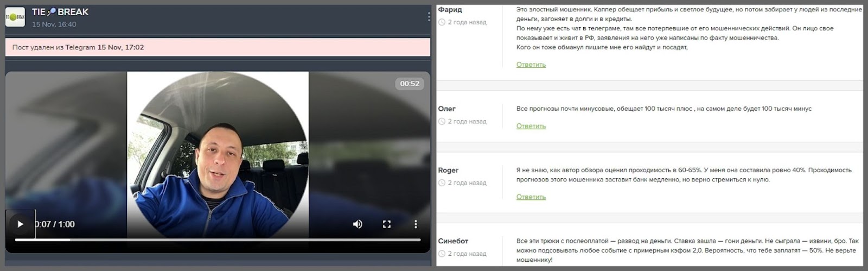Click the clock icon under Фарид
Image resolution: width=868 pixels, height=271 pixels.
point(442,22)
